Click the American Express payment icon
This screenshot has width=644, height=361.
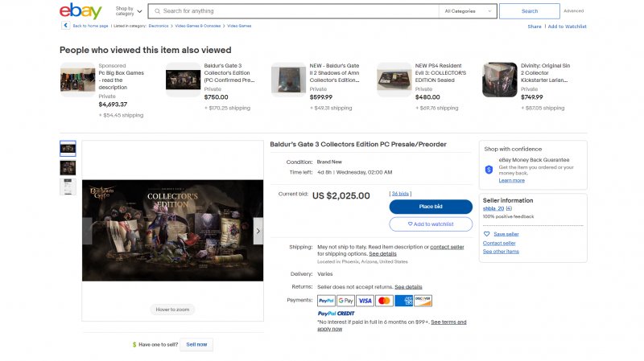pos(403,301)
